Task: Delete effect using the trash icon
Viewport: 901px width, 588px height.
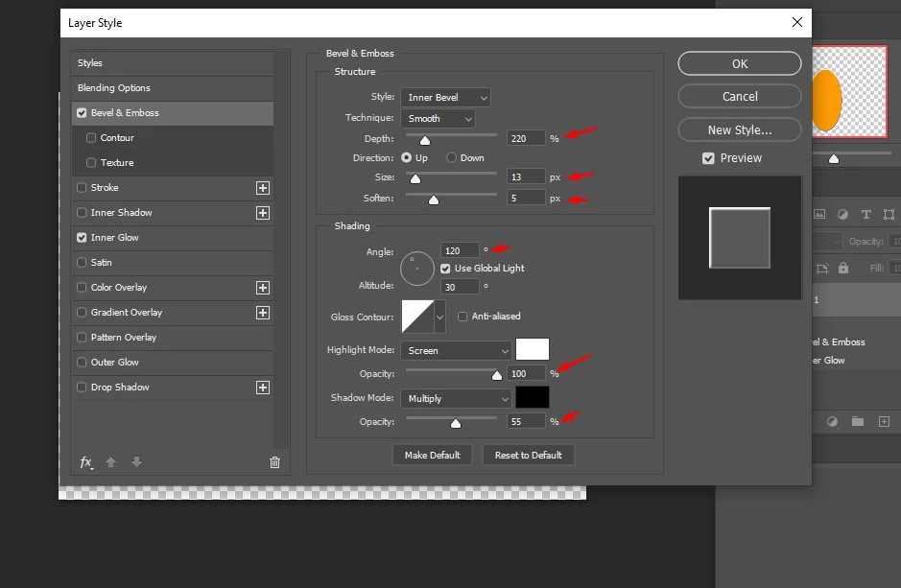Action: click(274, 462)
